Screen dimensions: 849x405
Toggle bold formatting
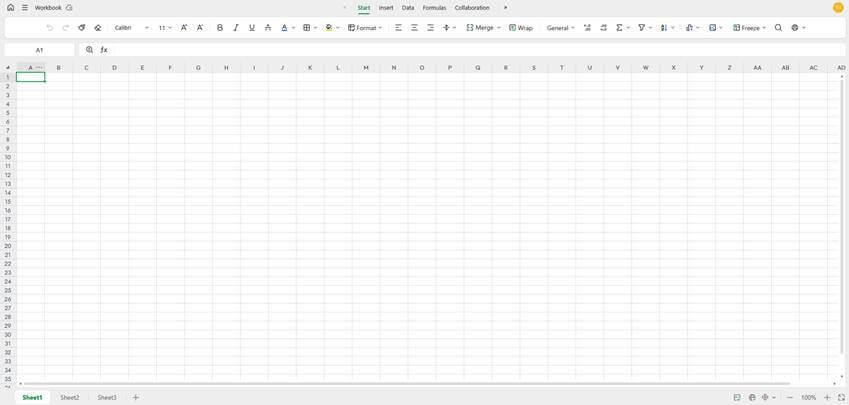[220, 28]
